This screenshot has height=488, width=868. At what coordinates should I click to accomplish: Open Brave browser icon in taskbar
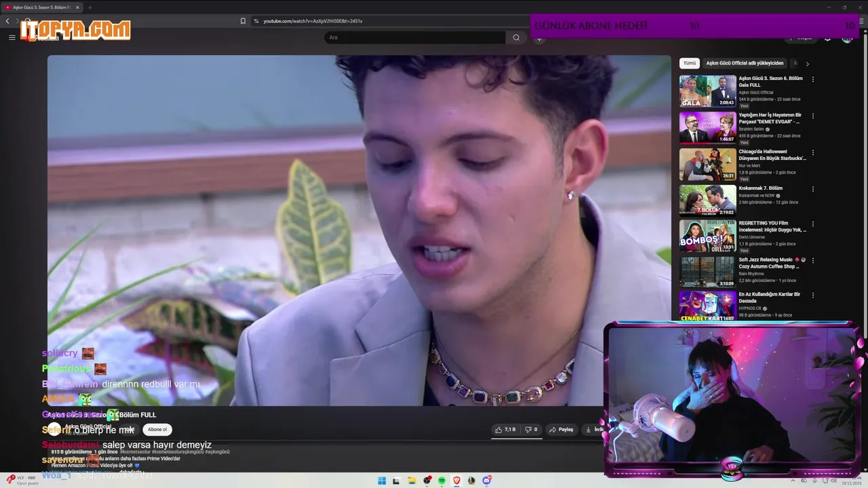point(456,481)
